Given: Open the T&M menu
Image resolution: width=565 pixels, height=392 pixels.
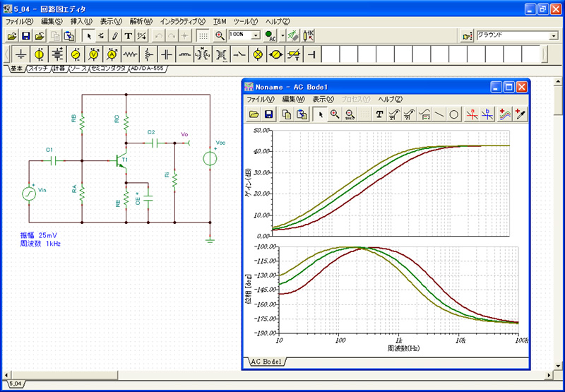Looking at the screenshot, I should point(220,21).
